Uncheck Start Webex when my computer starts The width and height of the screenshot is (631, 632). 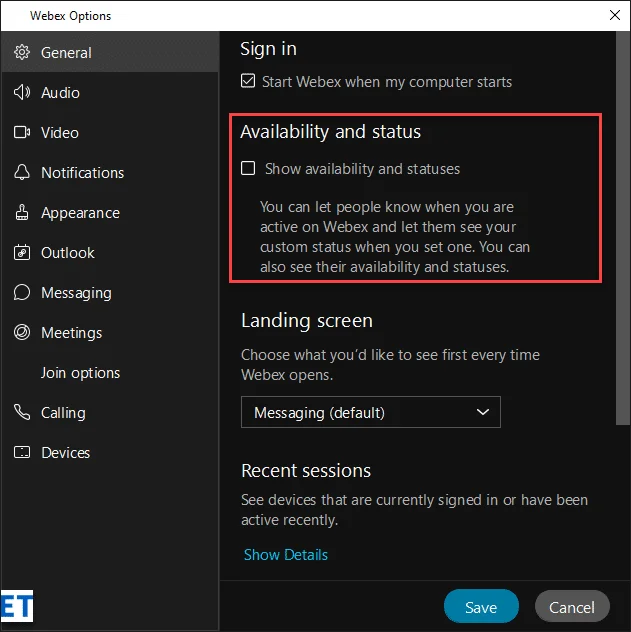click(x=248, y=81)
